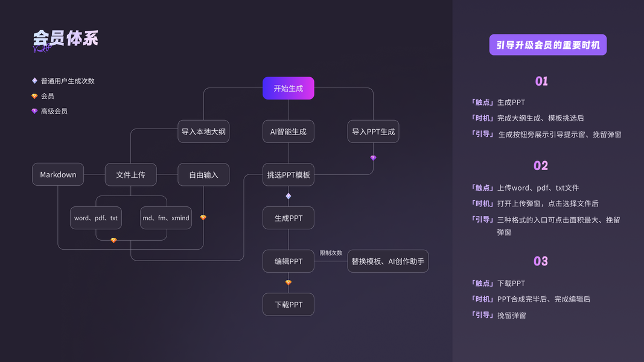Select the 下载PPT node
This screenshot has height=362, width=644.
point(289,305)
